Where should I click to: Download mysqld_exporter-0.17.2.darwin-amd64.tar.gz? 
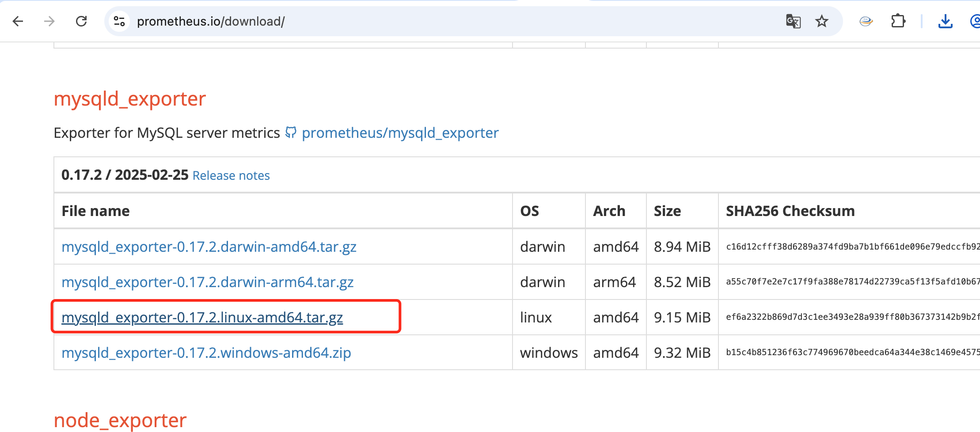(209, 246)
